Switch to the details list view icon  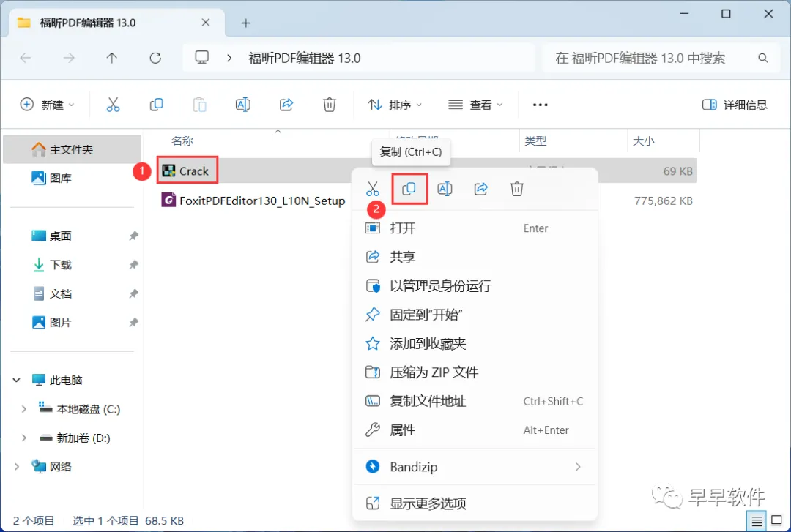tap(757, 520)
